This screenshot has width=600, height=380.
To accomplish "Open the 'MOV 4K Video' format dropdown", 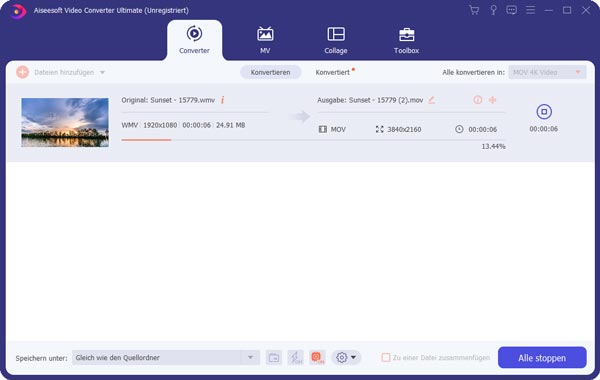I will click(x=547, y=72).
